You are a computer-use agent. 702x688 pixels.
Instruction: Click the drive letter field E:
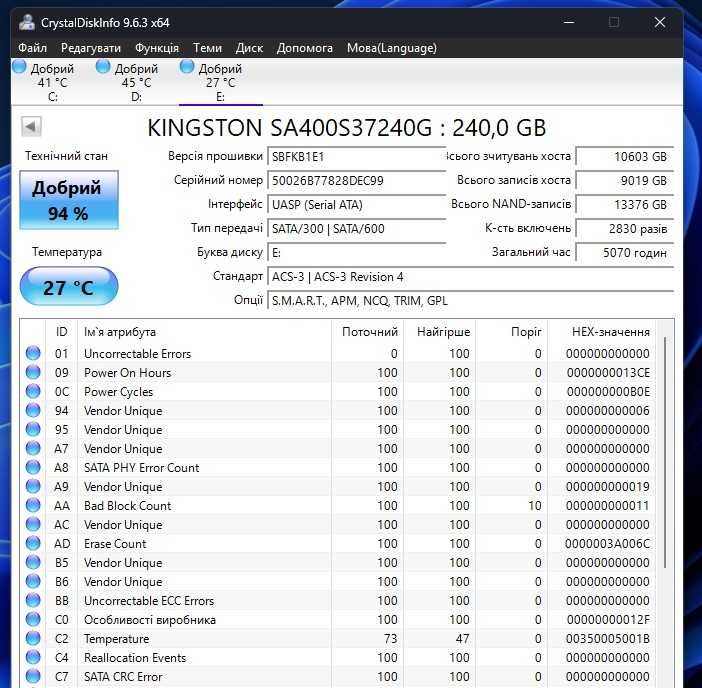coord(356,253)
